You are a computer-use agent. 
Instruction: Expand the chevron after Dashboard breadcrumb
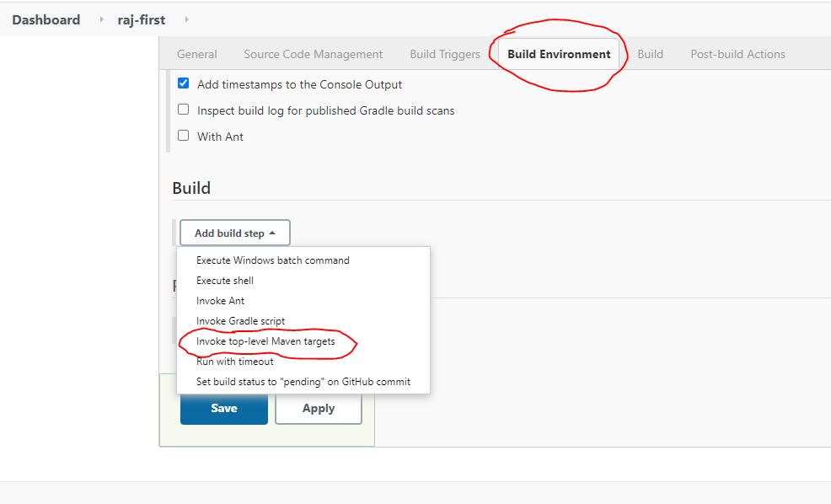point(102,19)
